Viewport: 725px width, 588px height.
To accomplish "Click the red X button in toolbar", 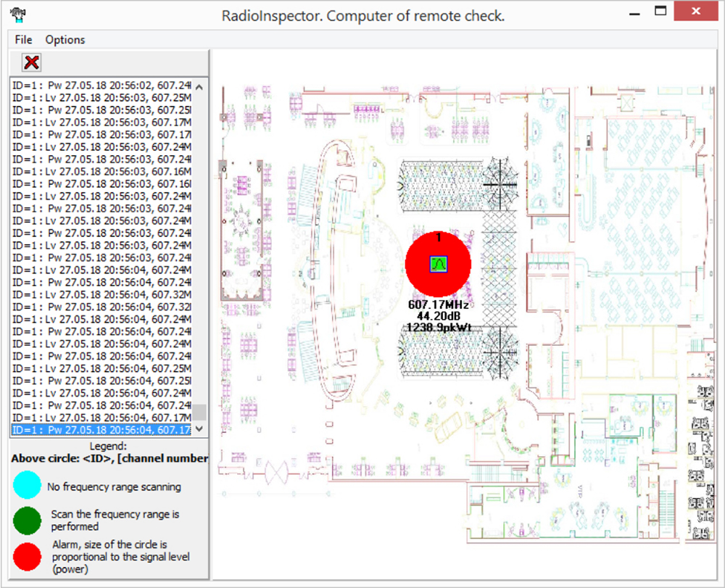I will [x=31, y=62].
